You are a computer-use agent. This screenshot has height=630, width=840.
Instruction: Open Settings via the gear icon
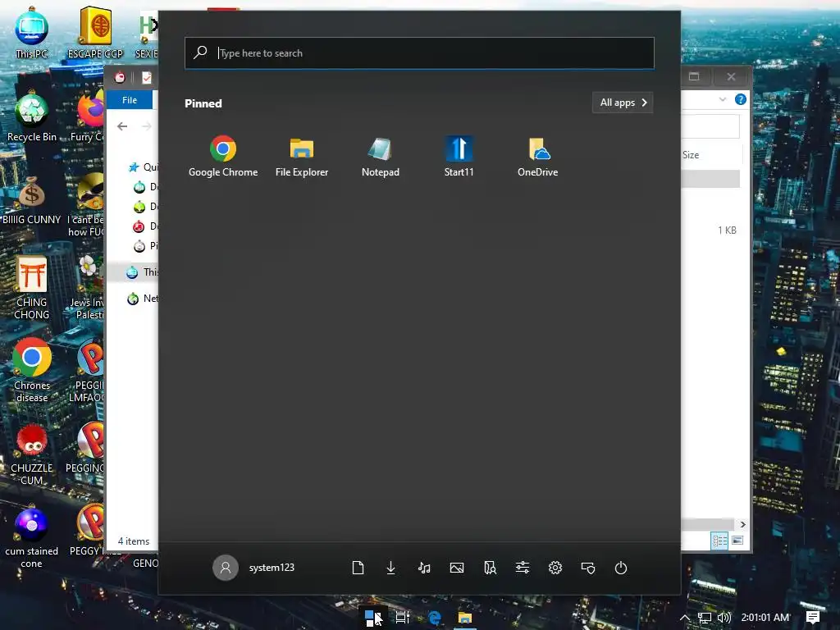(555, 568)
